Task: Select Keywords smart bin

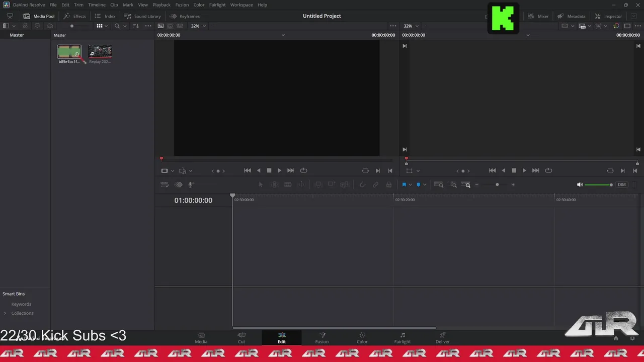Action: point(21,304)
